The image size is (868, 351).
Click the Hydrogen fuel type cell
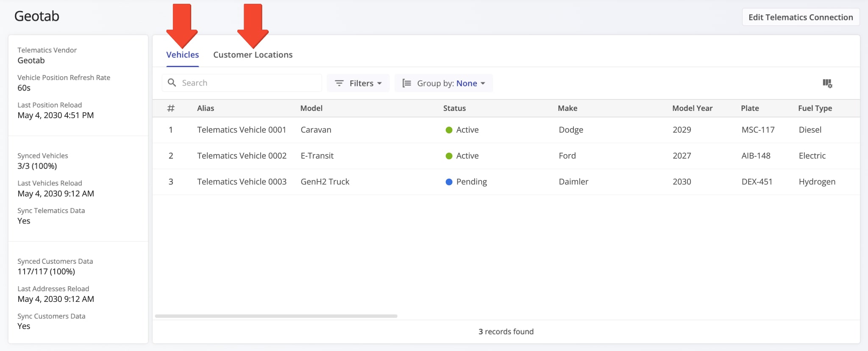817,182
